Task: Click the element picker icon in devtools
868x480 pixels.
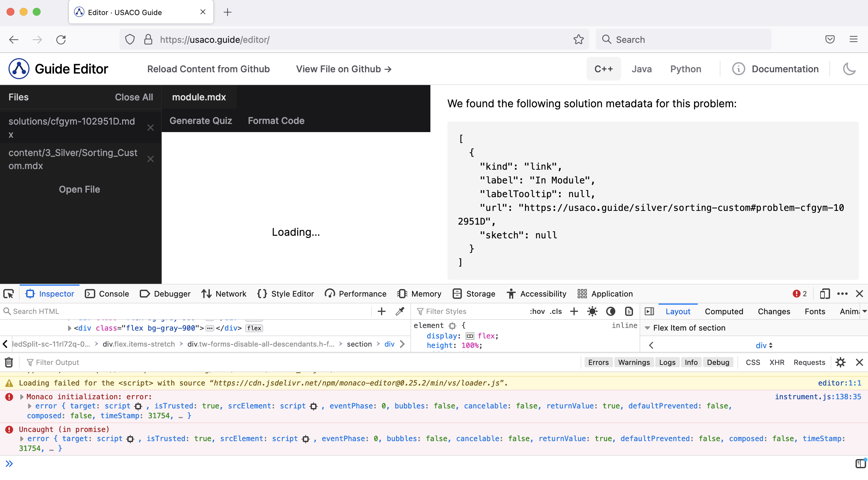Action: click(x=9, y=294)
